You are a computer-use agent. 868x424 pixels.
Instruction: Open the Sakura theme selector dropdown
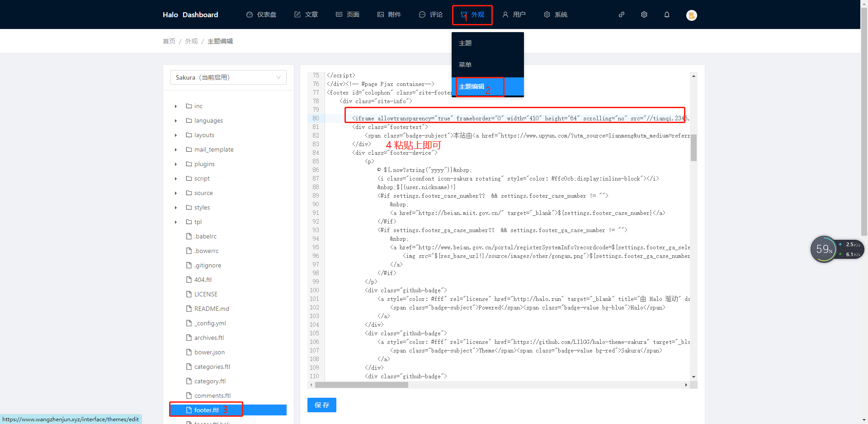pos(228,77)
